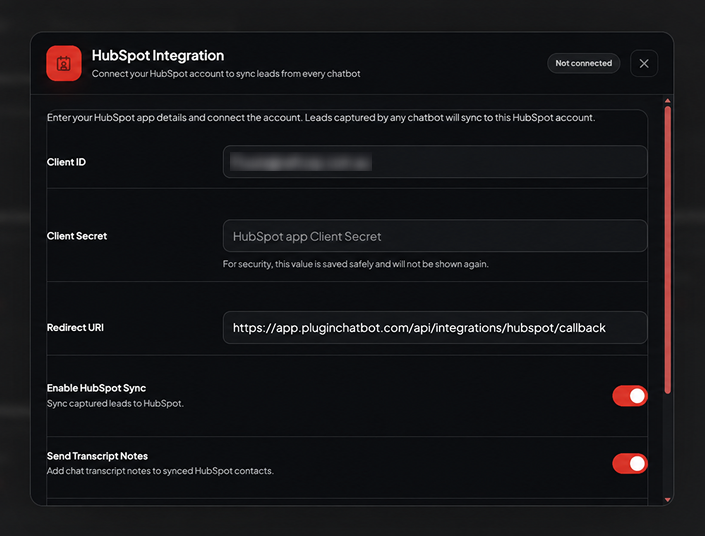This screenshot has height=536, width=705.
Task: Close the HubSpot Integration dialog
Action: point(644,63)
